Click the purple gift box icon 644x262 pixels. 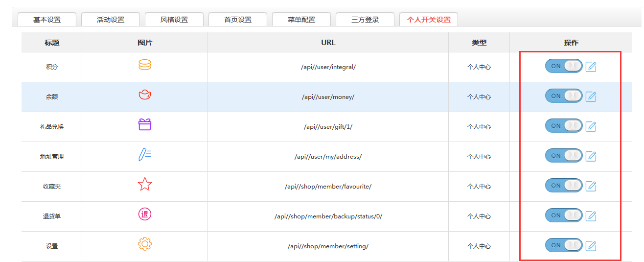[145, 125]
